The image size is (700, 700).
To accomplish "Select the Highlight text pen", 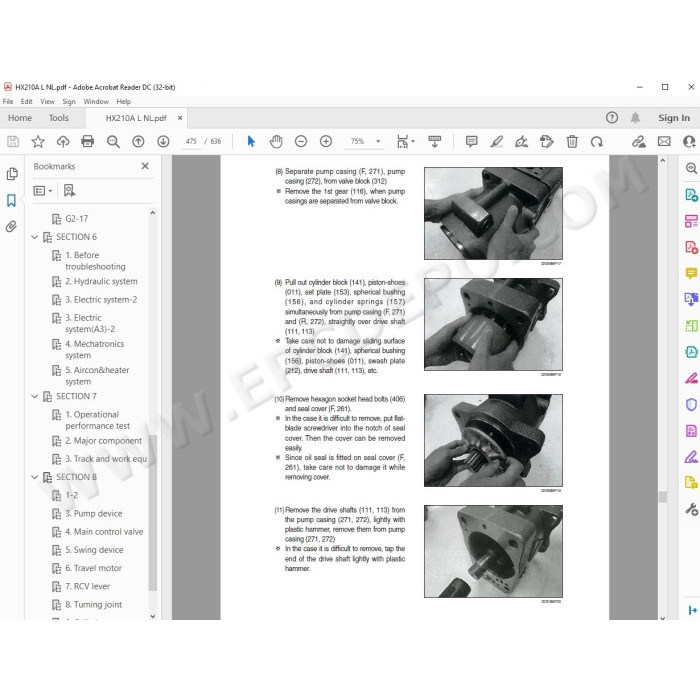I will tap(496, 142).
